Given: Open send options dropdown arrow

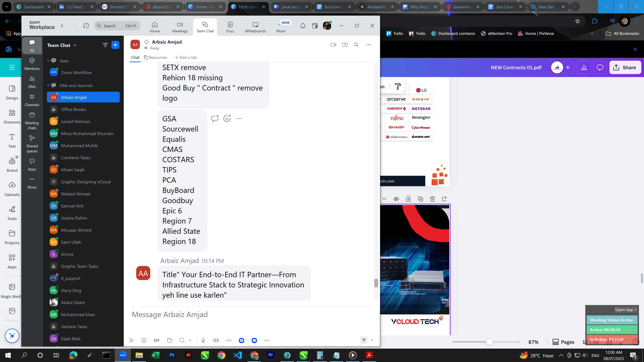Looking at the screenshot, I should click(372, 340).
